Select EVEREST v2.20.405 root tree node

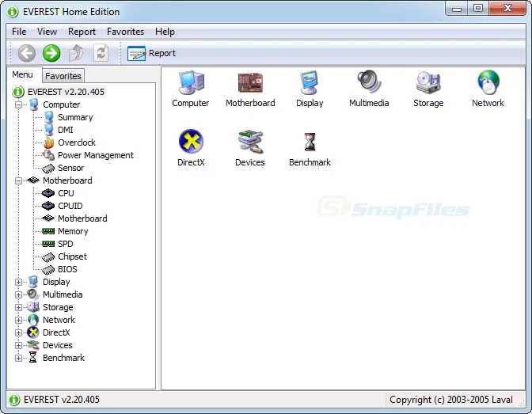pyautogui.click(x=66, y=92)
